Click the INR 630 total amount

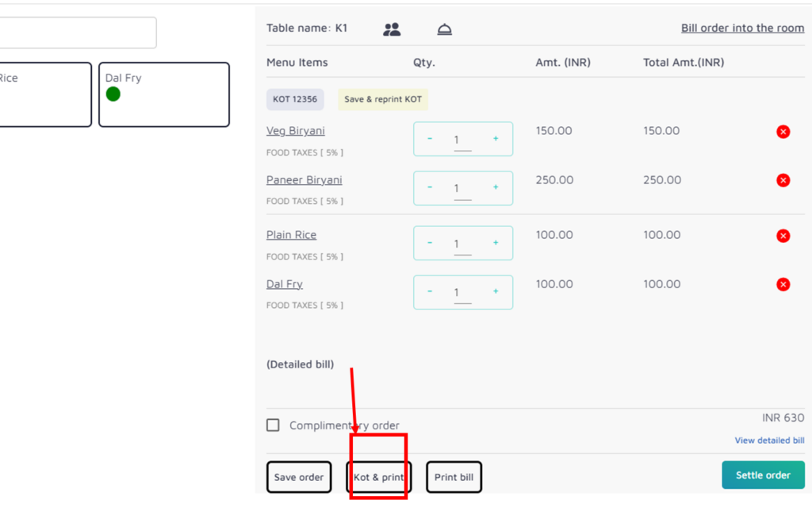point(783,418)
